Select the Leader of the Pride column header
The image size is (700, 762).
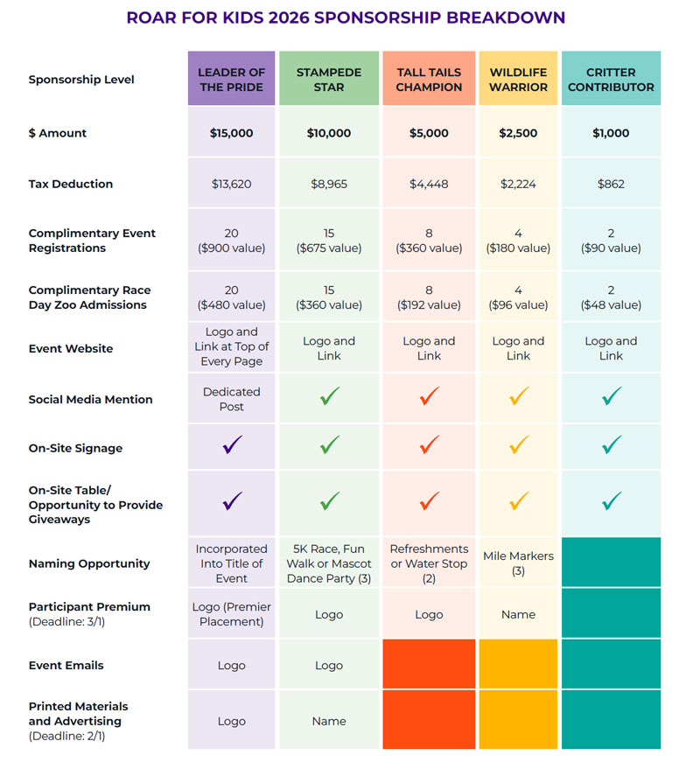tap(231, 80)
